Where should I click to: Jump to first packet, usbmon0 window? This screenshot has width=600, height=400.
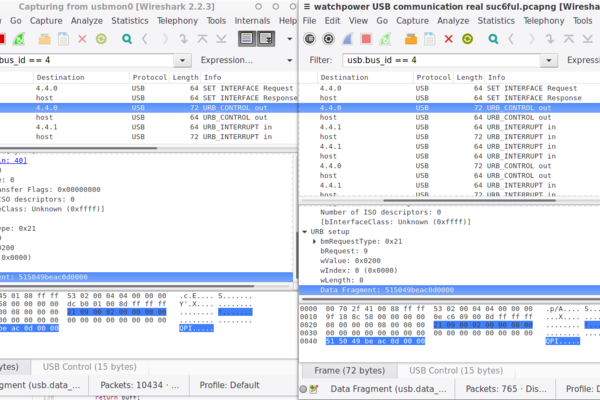(202, 39)
